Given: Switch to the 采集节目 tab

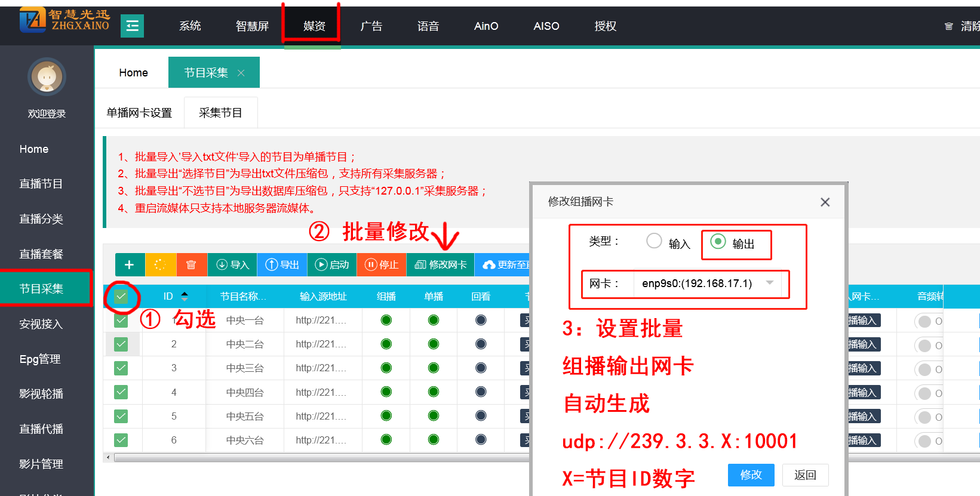Looking at the screenshot, I should pyautogui.click(x=220, y=113).
